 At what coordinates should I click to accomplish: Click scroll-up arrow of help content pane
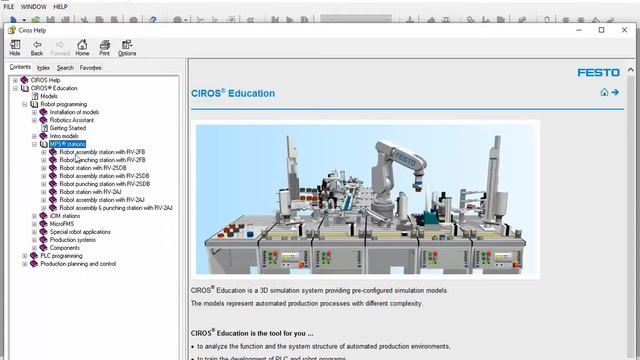click(x=631, y=70)
